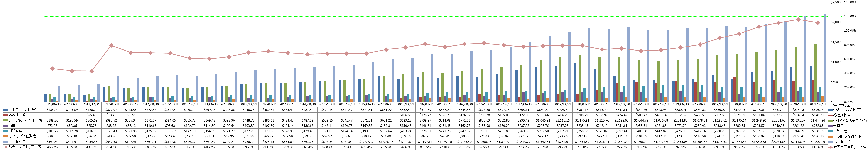Click the red short-term investment bar for 2020/03/31
This screenshot has width=868, height=150.
[735, 89]
